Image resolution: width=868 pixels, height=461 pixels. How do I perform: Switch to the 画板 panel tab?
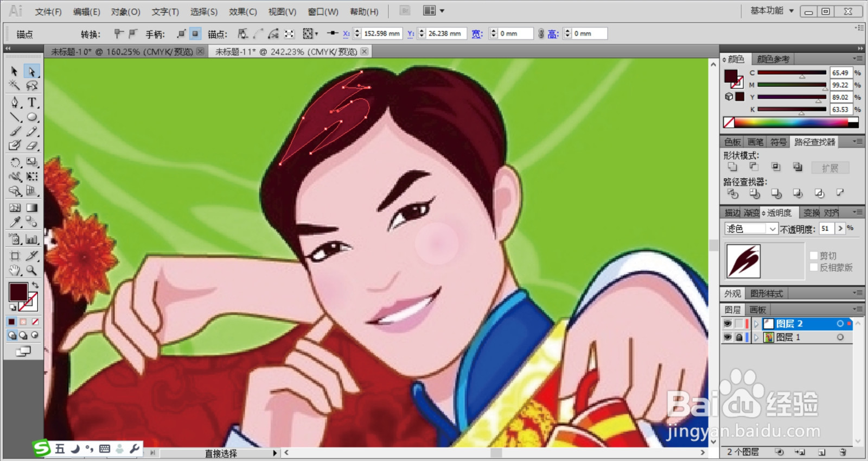point(758,310)
